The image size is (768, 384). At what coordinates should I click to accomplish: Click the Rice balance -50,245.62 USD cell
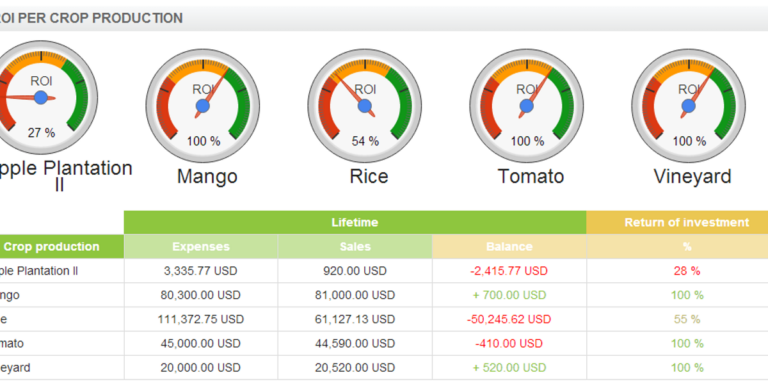click(509, 319)
